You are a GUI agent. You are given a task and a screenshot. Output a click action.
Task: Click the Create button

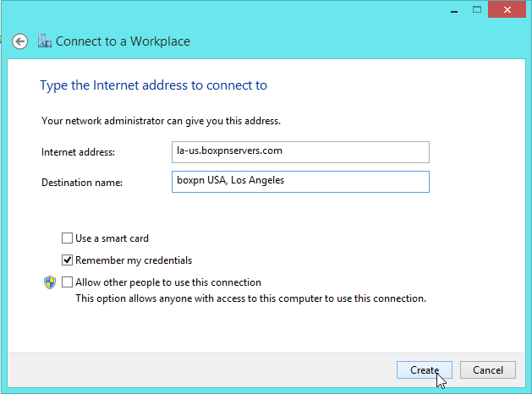coord(424,370)
